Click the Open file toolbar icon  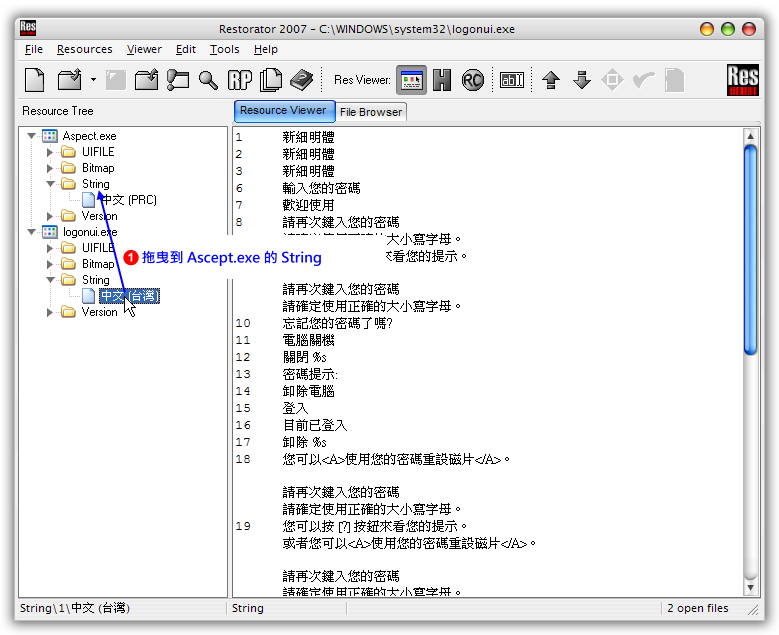70,80
